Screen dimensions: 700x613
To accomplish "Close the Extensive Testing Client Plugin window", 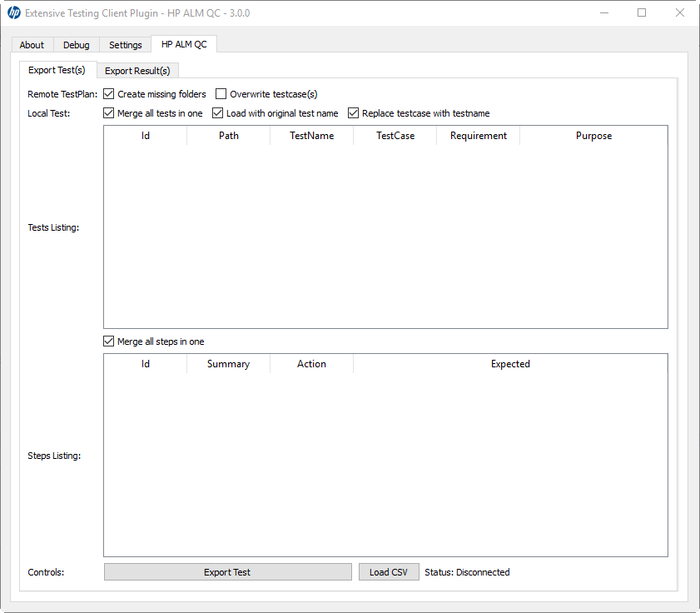I will coord(679,13).
